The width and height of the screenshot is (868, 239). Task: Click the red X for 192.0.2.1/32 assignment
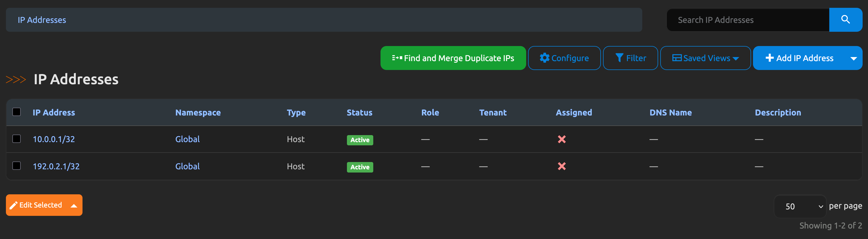point(561,166)
